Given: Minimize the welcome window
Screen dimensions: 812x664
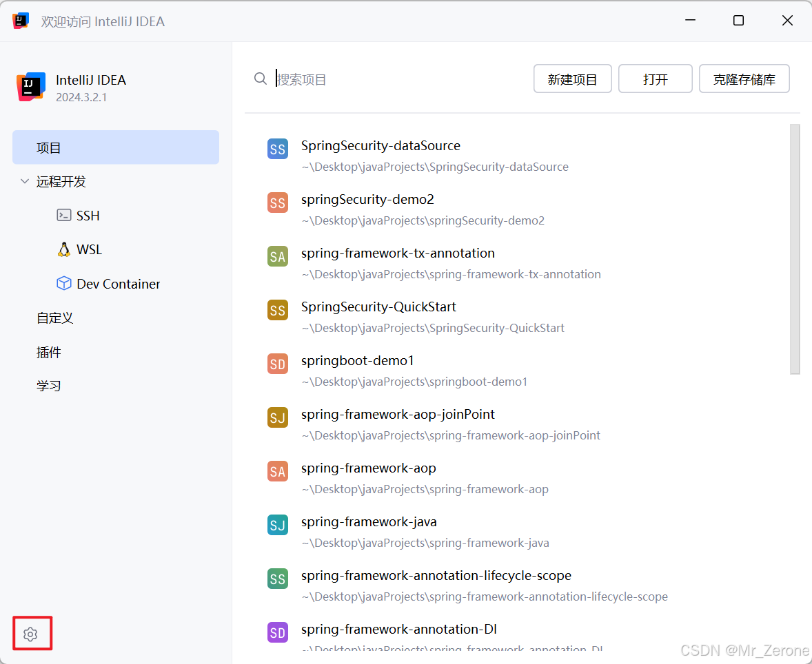Looking at the screenshot, I should click(690, 20).
